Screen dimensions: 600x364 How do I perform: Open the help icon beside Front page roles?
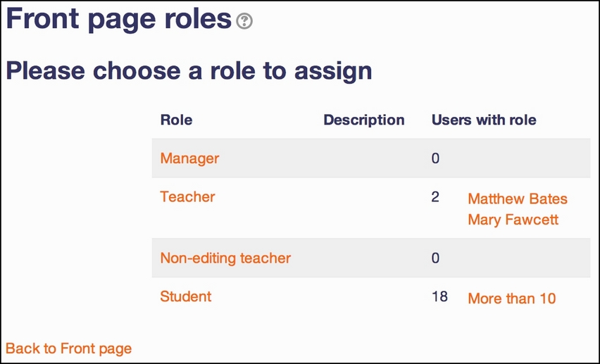244,21
